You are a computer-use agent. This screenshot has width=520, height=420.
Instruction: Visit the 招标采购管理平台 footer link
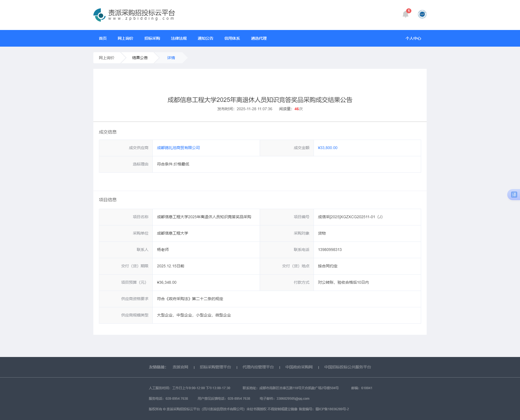pyautogui.click(x=215, y=367)
